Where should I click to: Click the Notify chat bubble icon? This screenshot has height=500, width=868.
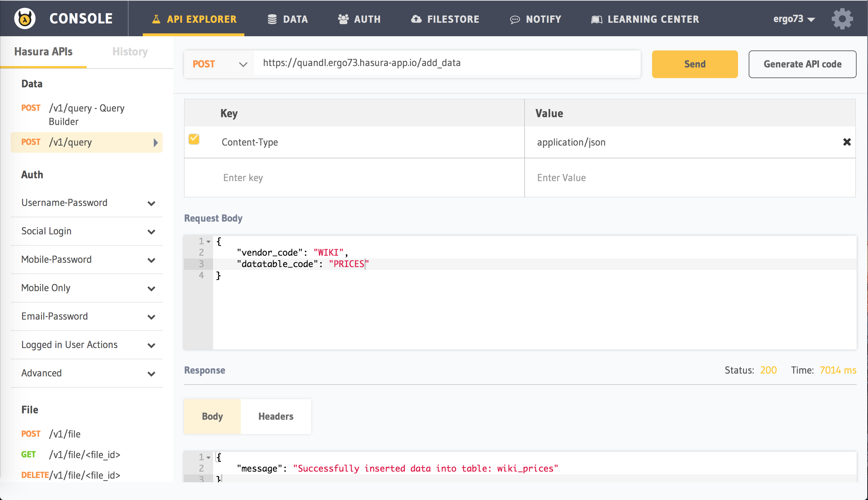click(x=515, y=20)
